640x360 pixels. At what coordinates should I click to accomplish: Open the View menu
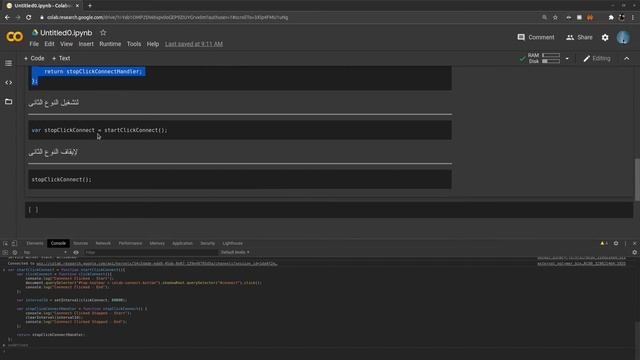click(x=66, y=44)
